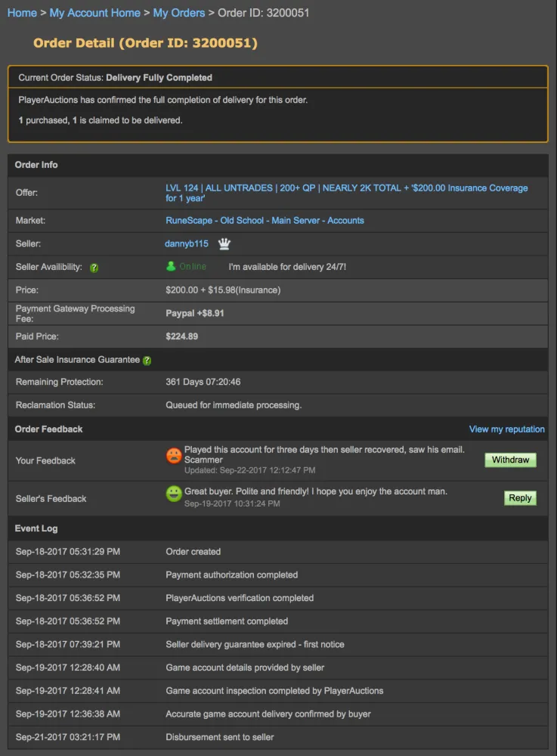Viewport: 557px width, 756px height.
Task: Click the seller feedback date Sep-19-2017 10:31:24 PM
Action: 232,503
